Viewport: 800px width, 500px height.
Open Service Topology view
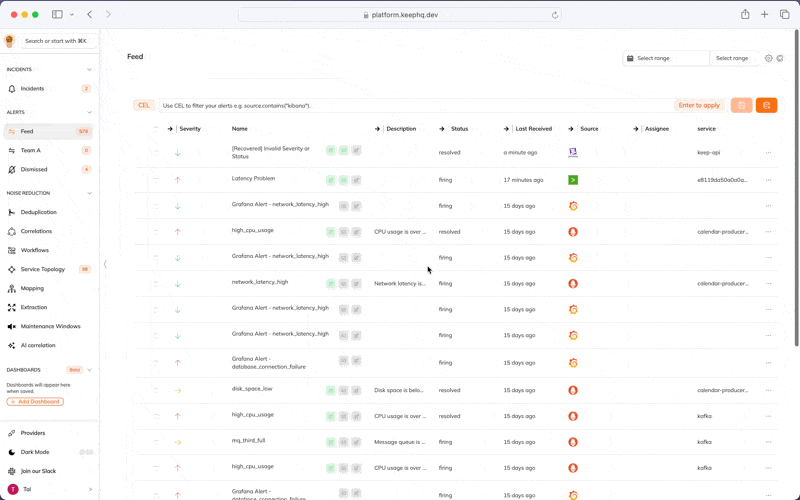click(x=42, y=269)
